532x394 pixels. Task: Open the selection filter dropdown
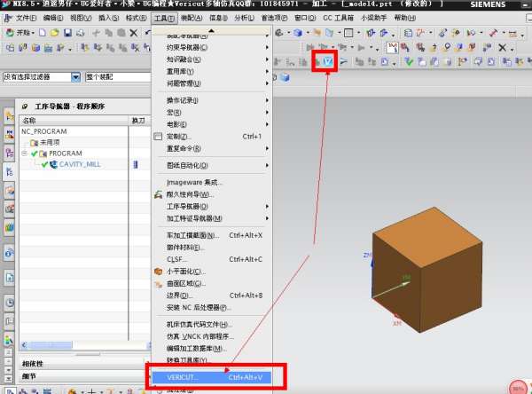pos(75,77)
